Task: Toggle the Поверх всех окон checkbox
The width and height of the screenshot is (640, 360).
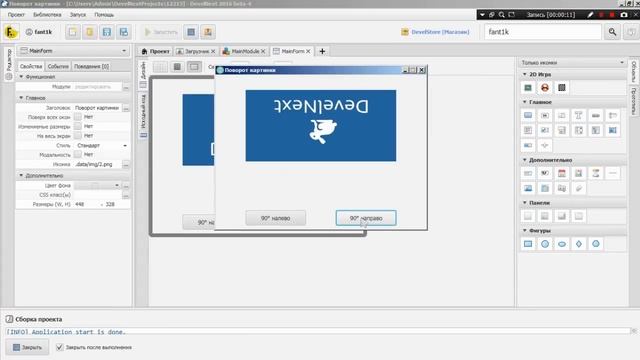Action: [x=78, y=117]
